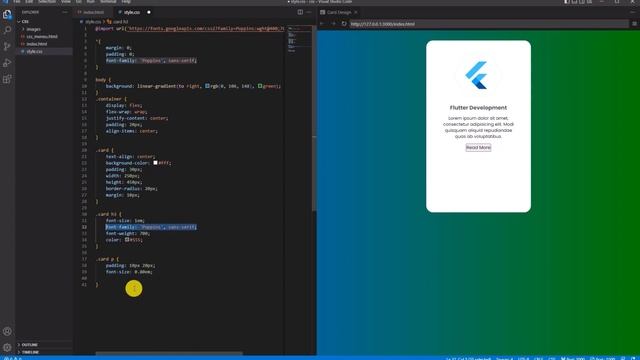Click the split editor icon
This screenshot has width=640, height=360.
[x=300, y=12]
